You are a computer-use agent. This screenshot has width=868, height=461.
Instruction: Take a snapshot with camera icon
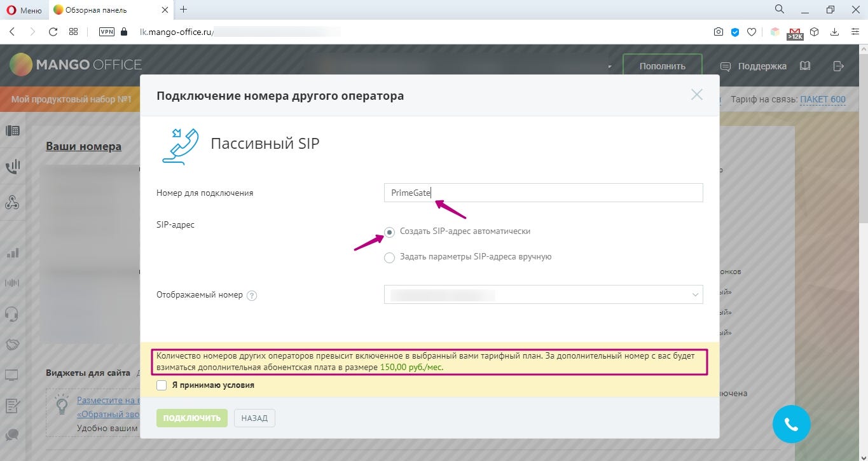click(x=718, y=31)
